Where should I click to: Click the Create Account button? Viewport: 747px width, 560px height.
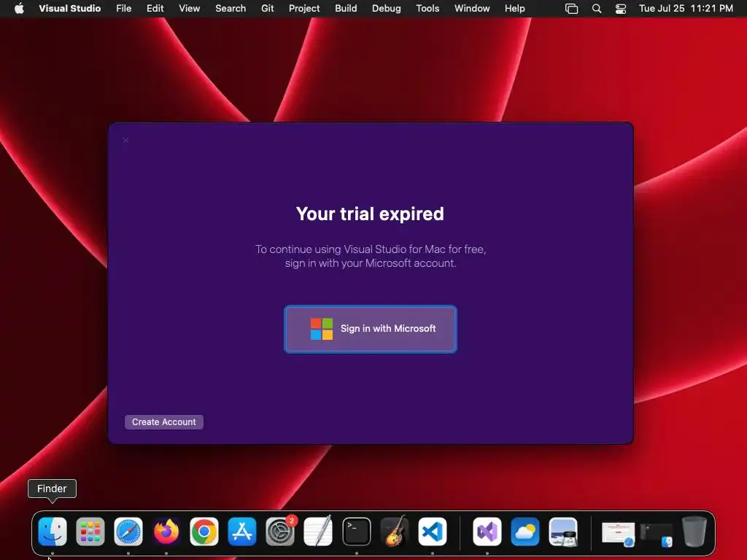(x=164, y=422)
